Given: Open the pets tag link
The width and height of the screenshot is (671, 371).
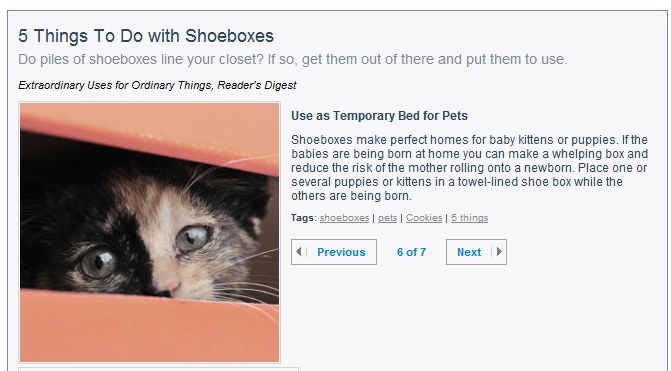Looking at the screenshot, I should pyautogui.click(x=387, y=218).
